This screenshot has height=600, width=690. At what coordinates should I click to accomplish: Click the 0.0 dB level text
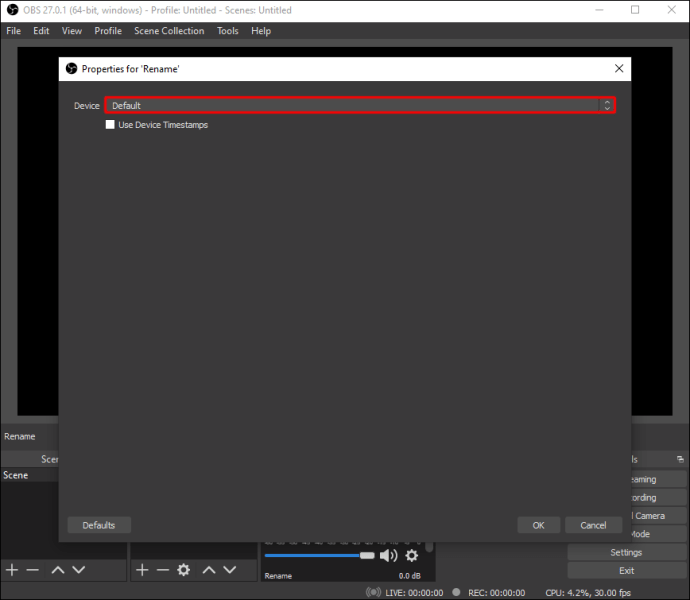[410, 576]
